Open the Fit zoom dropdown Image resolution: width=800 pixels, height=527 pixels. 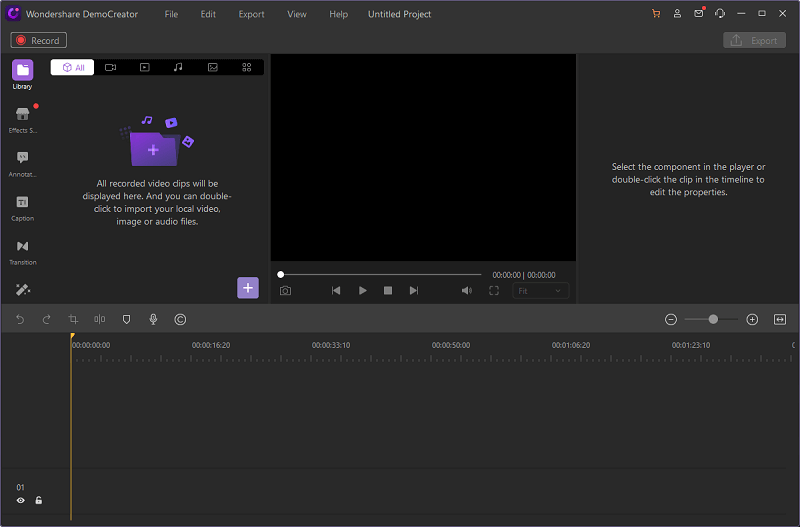pos(540,291)
